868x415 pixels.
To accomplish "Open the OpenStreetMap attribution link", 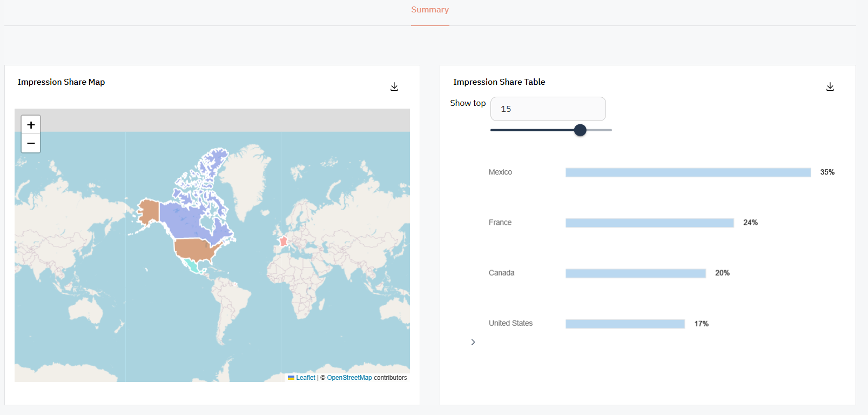I will pos(349,378).
